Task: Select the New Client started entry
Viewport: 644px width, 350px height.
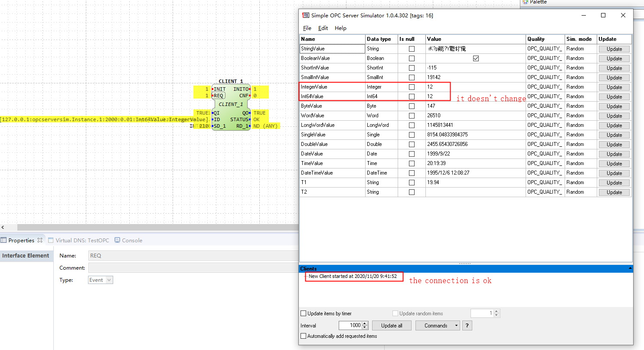Action: 353,276
